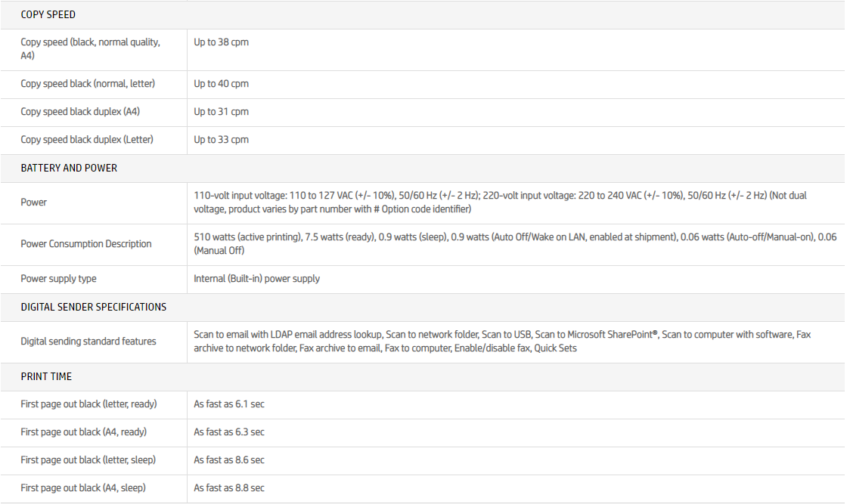The height and width of the screenshot is (504, 847).
Task: Click the 'Power' row label
Action: click(x=33, y=202)
